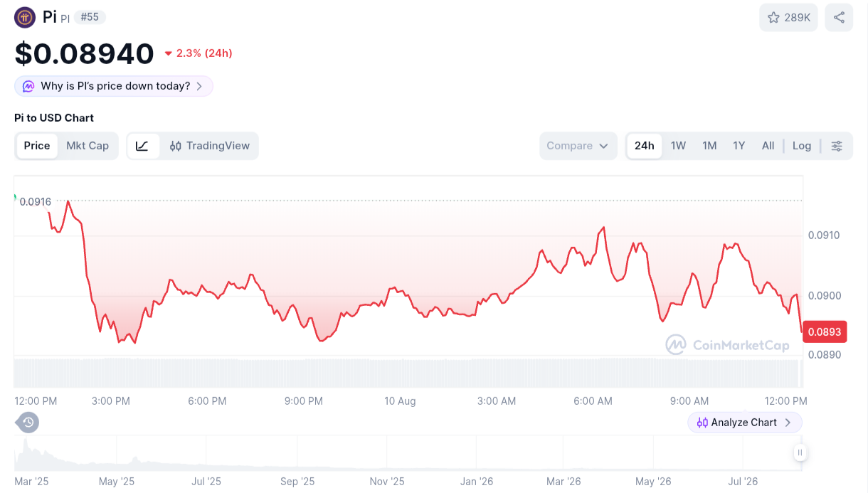The image size is (868, 493).
Task: Click the 0.0916 high price label
Action: [x=35, y=202]
